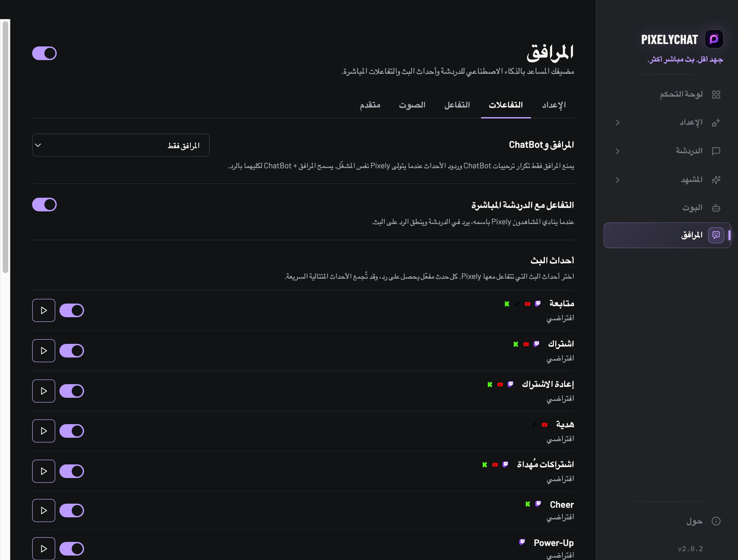Go to لوحة التحكم in sidebar
Viewport: 738px width, 560px height.
[x=667, y=95]
